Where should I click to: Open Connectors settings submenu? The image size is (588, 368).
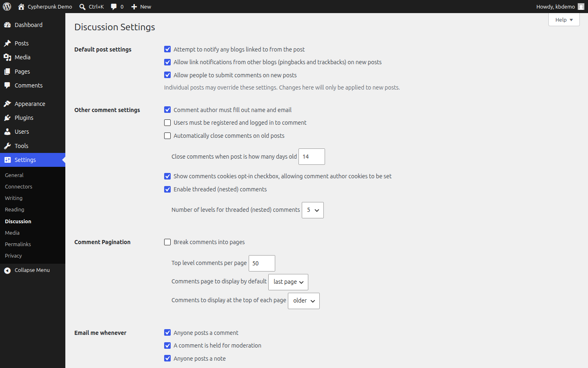(18, 186)
